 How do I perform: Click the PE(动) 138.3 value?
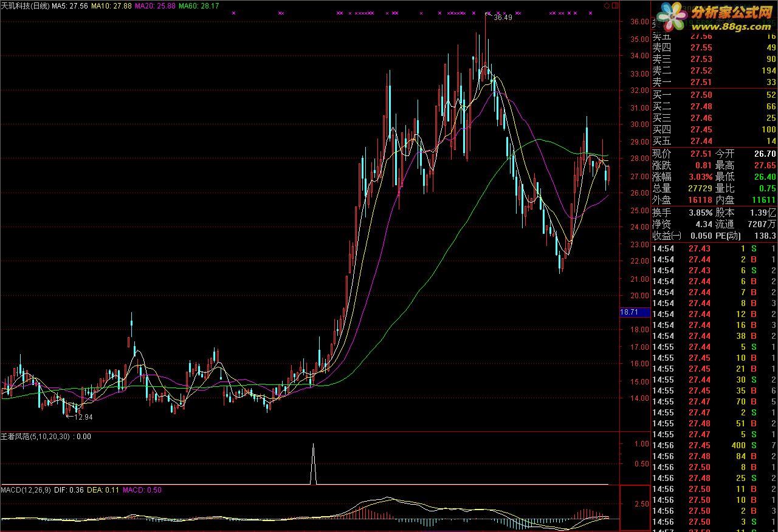point(766,236)
